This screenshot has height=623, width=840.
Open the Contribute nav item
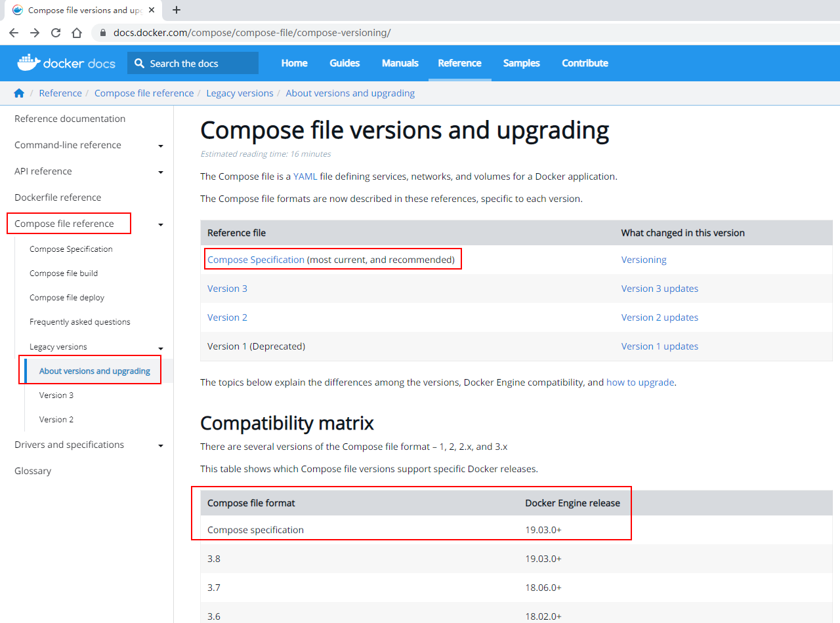pyautogui.click(x=585, y=63)
